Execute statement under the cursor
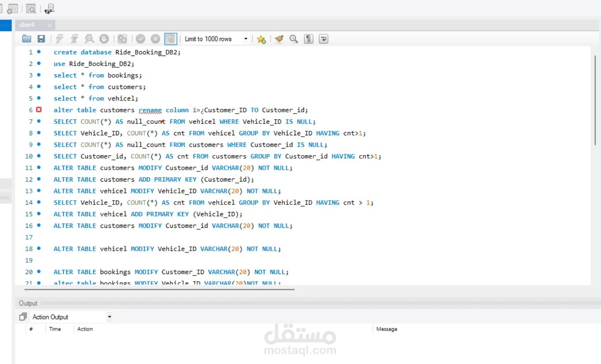 pos(75,39)
